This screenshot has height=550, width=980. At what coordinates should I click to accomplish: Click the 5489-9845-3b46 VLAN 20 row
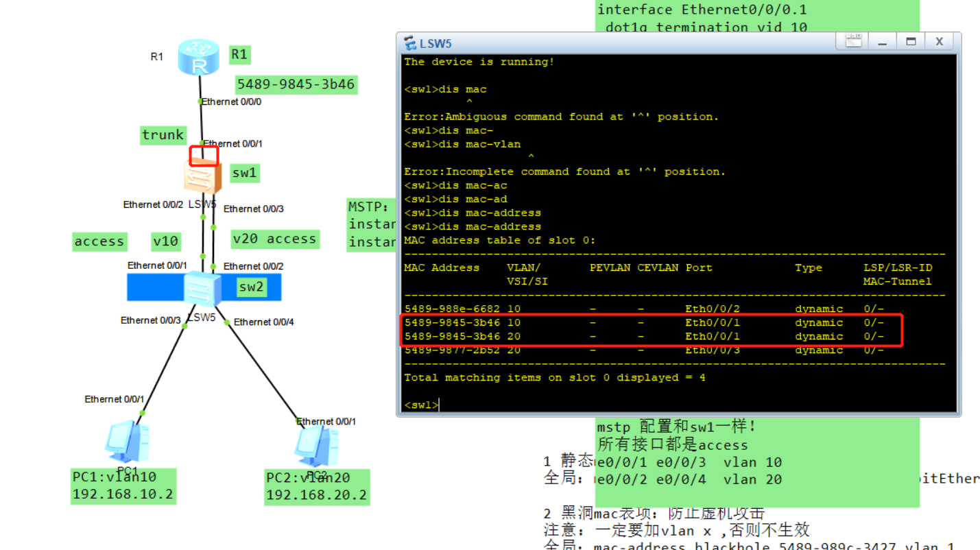pyautogui.click(x=644, y=336)
